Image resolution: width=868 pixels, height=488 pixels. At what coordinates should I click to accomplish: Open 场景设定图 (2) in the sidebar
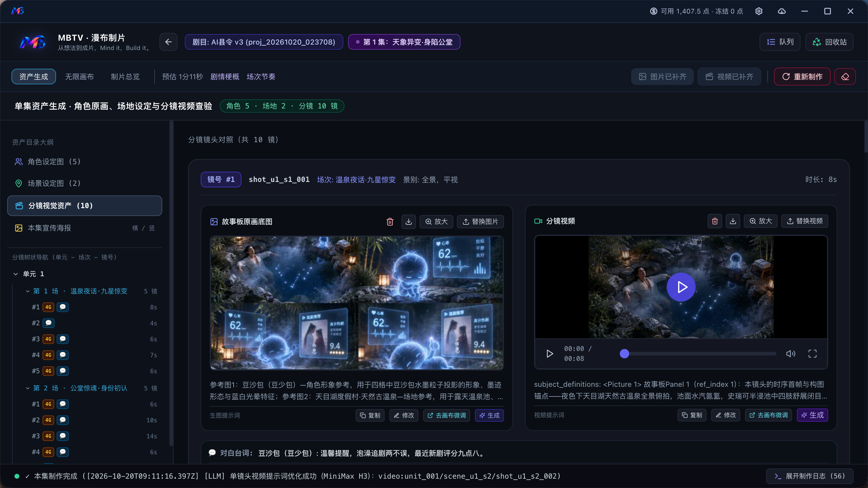[x=85, y=183]
